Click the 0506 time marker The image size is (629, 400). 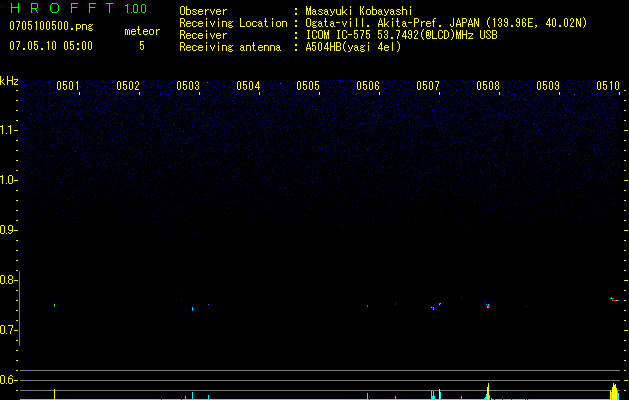click(368, 86)
